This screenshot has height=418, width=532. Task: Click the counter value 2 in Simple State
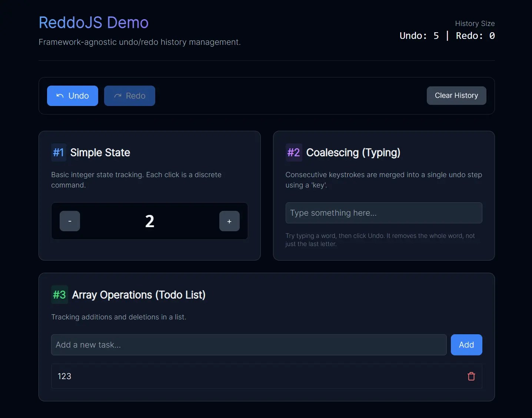coord(150,221)
